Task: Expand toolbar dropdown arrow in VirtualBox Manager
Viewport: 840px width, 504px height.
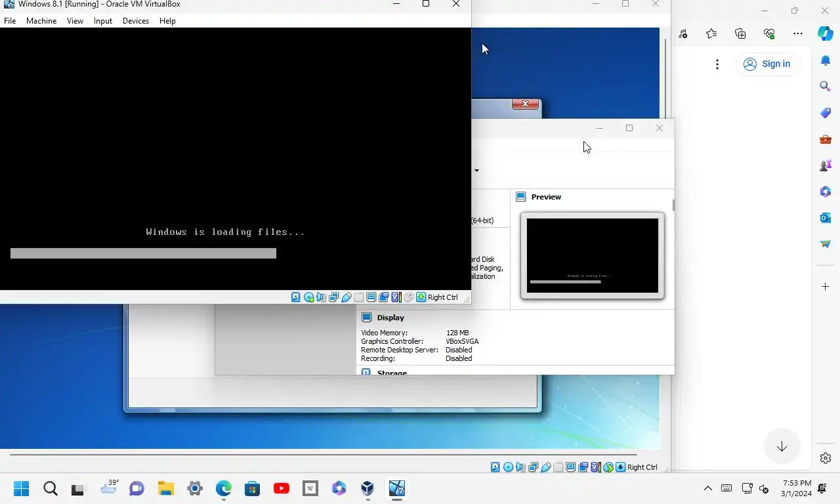Action: (476, 171)
